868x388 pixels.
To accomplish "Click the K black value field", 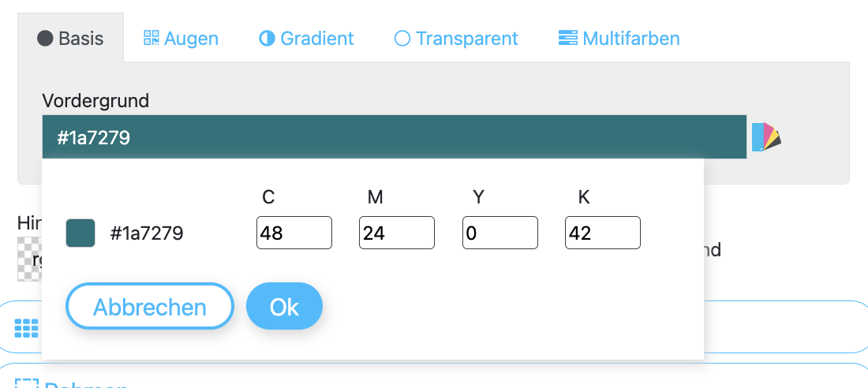I will [x=603, y=233].
